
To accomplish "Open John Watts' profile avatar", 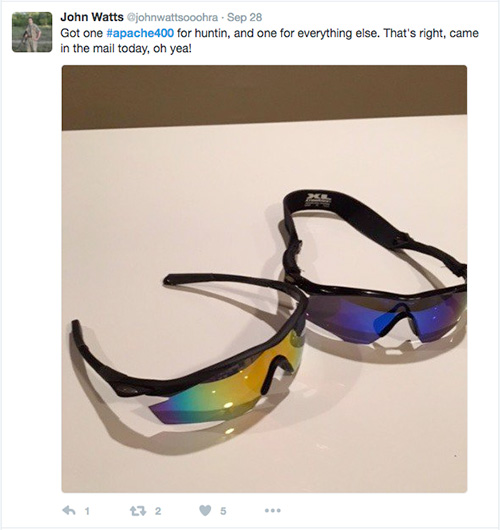I will pyautogui.click(x=32, y=32).
